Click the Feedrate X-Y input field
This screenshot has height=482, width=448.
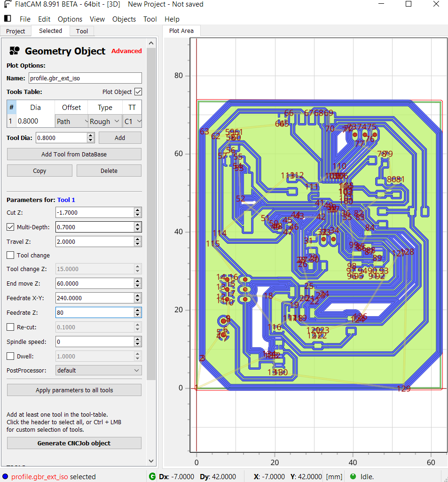pyautogui.click(x=94, y=298)
